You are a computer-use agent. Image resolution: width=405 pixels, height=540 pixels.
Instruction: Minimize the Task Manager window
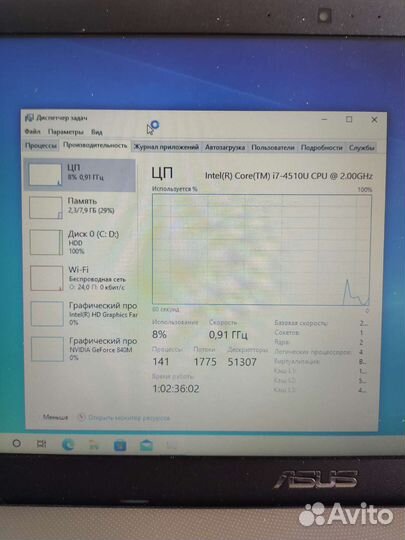[x=324, y=119]
